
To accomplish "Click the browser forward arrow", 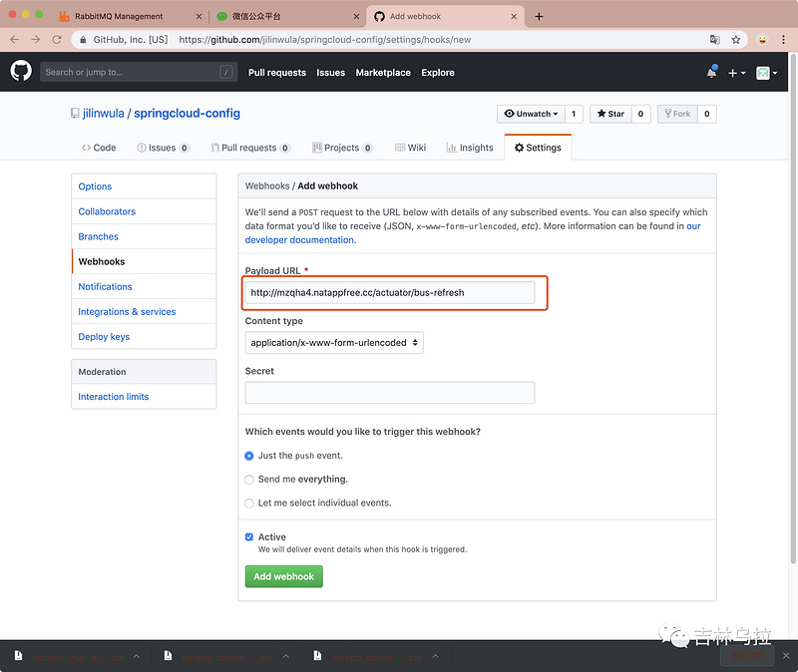I will (x=35, y=40).
